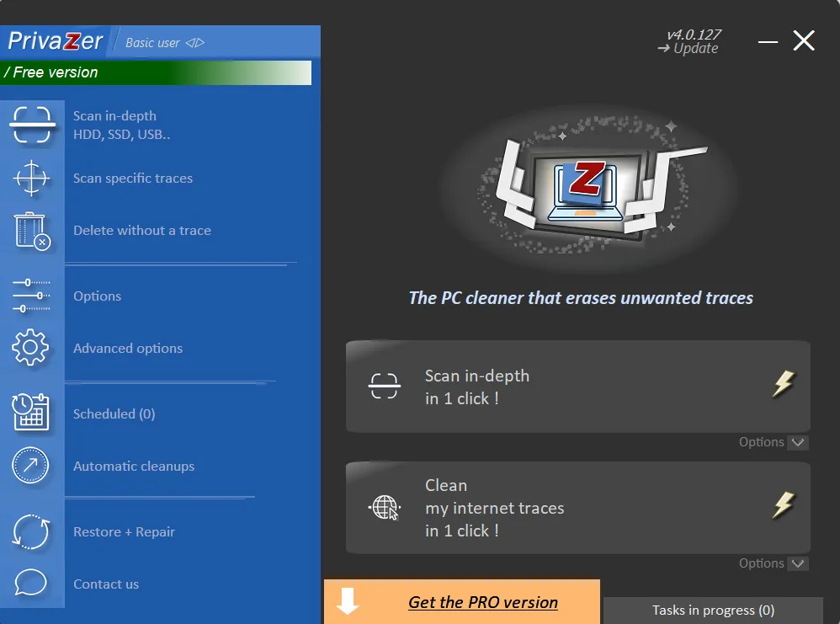This screenshot has height=624, width=840.
Task: Select Contact us in the sidebar
Action: [x=106, y=584]
